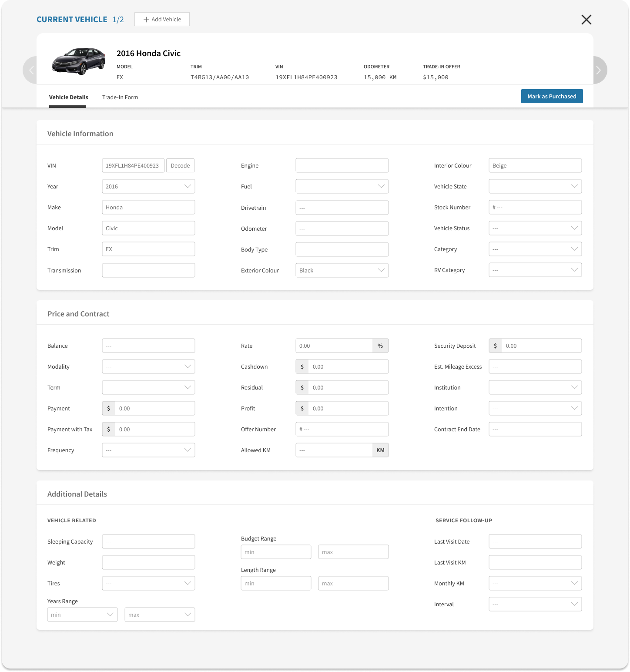Open the RV Category dropdown
630x672 pixels.
[535, 270]
